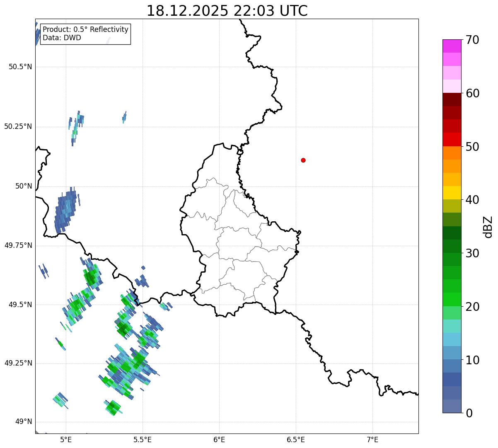Click the 49.75°N latitude label
This screenshot has height=448, width=498.
[18, 245]
